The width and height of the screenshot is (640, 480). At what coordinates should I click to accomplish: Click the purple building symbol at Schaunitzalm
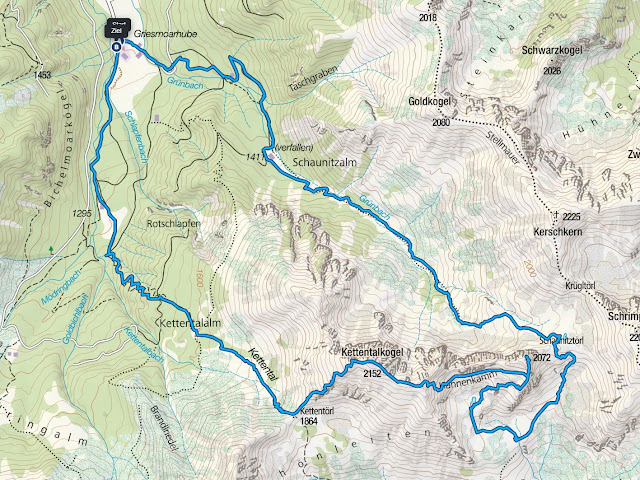272,156
